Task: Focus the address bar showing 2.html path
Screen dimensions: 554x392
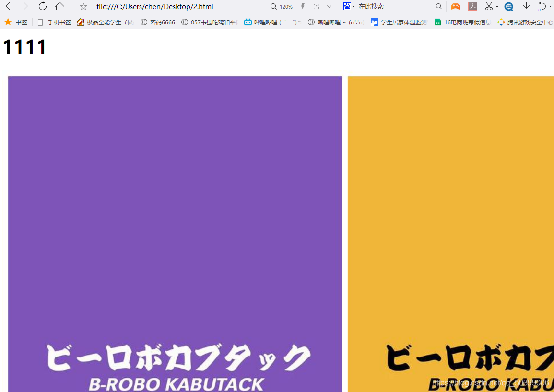Action: (x=155, y=6)
